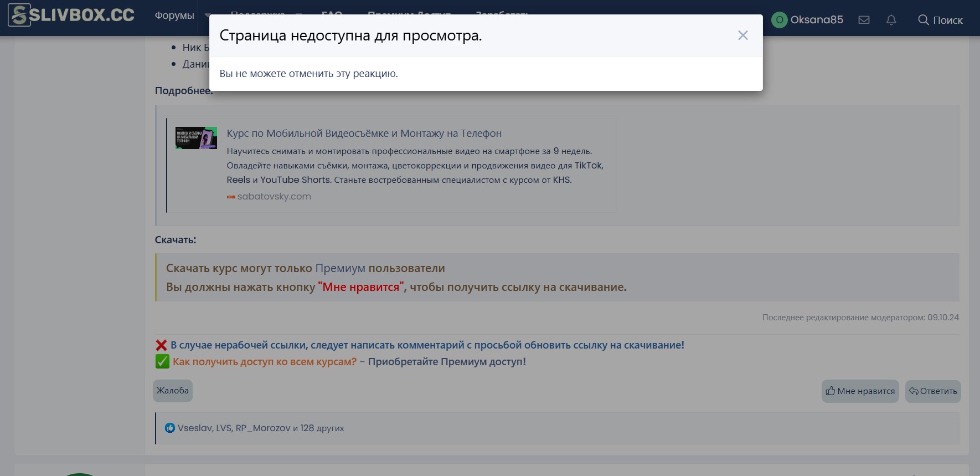This screenshot has width=980, height=476.
Task: Show the 128 других reactions list
Action: pos(322,428)
